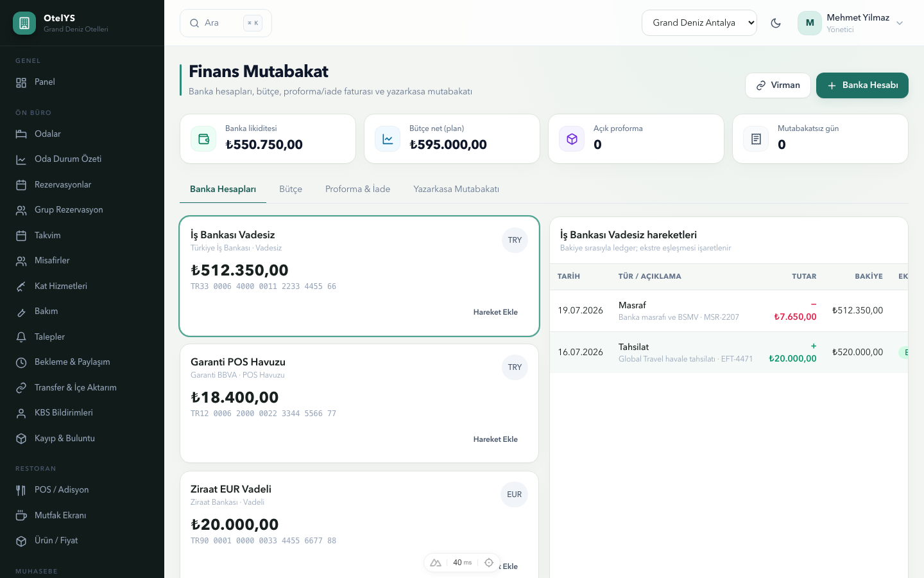Open Odalar bed icon in the sidebar
Screen dimensions: 924x578
[21, 134]
